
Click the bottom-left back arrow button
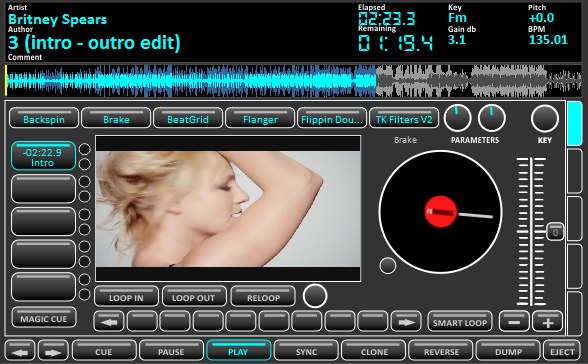coord(20,351)
